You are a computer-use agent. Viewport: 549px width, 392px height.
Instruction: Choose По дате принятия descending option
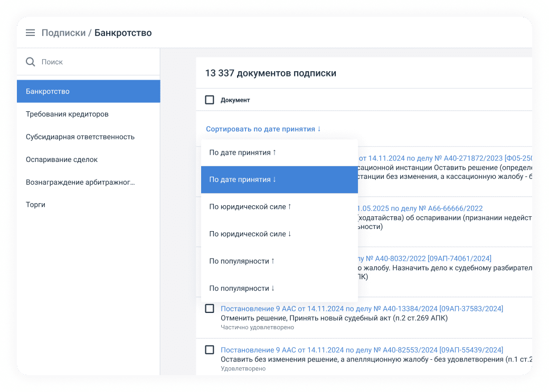pyautogui.click(x=243, y=179)
